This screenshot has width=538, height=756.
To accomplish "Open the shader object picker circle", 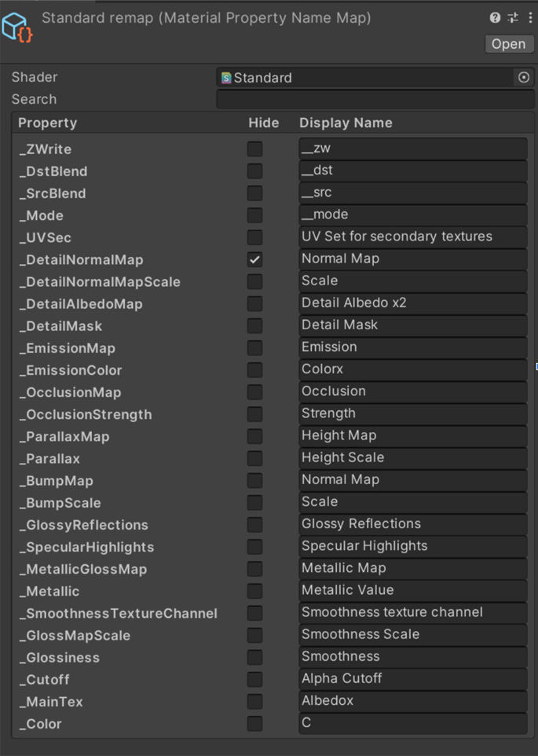I will [x=524, y=77].
